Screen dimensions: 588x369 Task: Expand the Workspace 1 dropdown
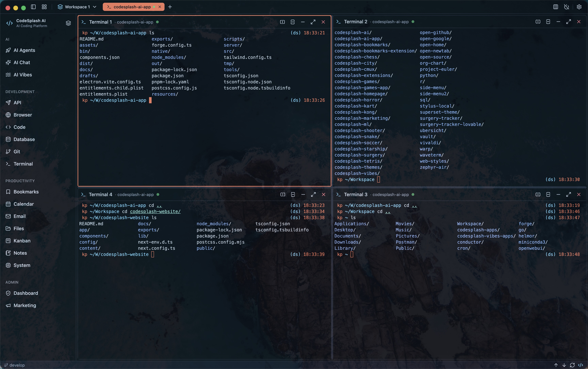point(77,7)
